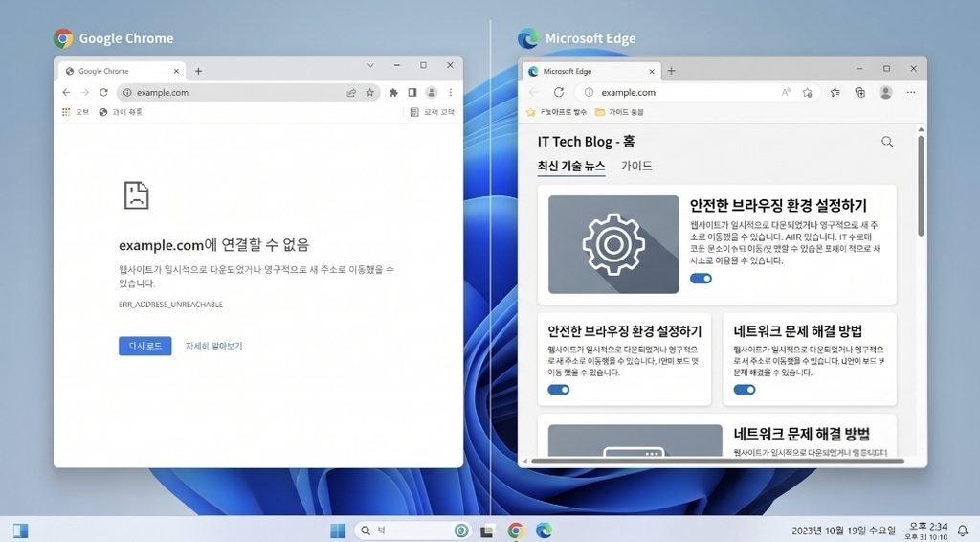Open the Favorites list in Edge's toolbar

(835, 93)
